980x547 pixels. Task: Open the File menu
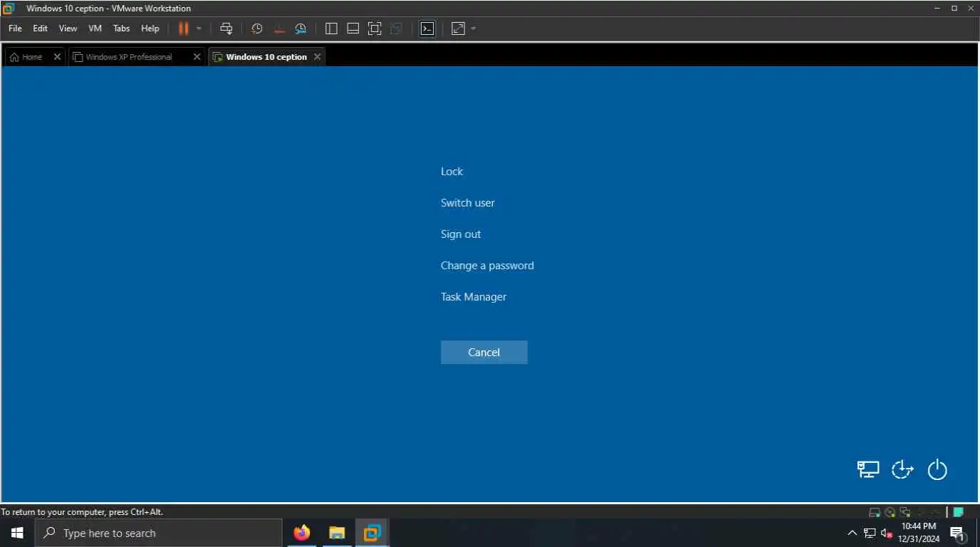(x=15, y=28)
